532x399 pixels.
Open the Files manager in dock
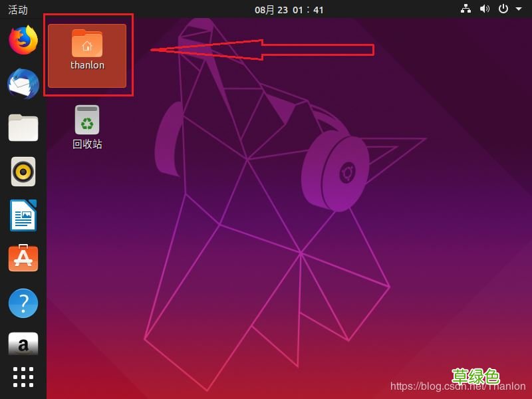click(x=23, y=128)
